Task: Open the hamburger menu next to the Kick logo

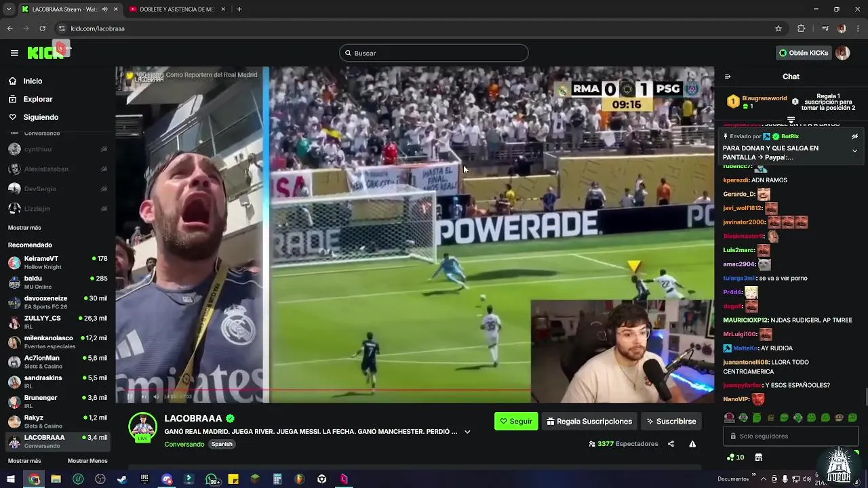Action: coord(14,53)
